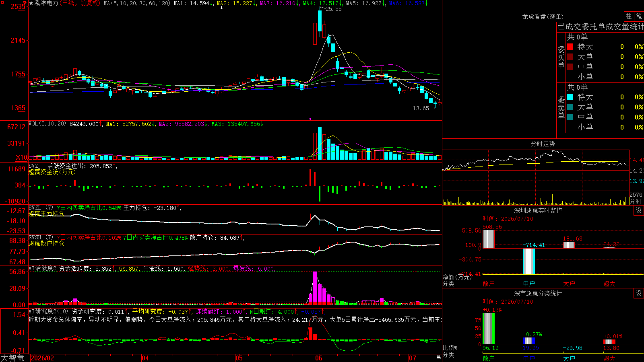Select the 深市超赢分类统计 panel title

pyautogui.click(x=538, y=293)
